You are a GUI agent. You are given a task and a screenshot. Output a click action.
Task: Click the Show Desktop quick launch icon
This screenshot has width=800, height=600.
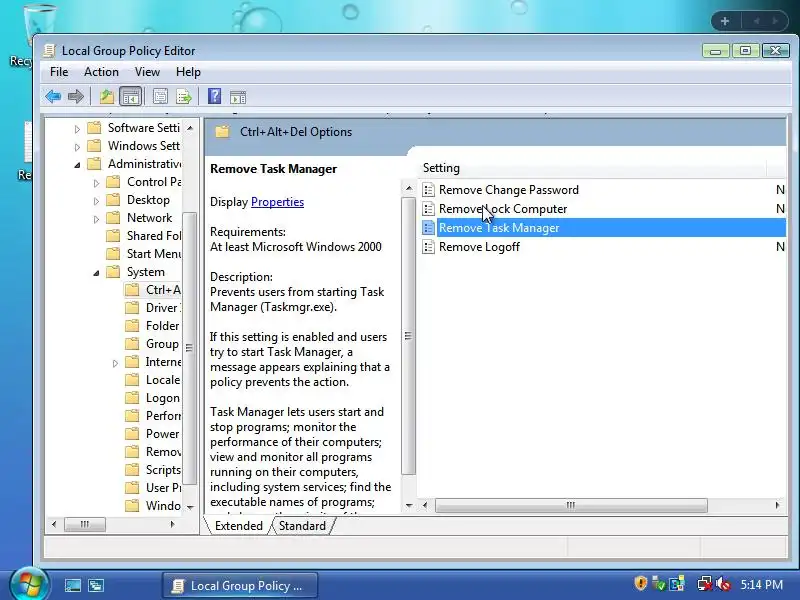click(72, 586)
